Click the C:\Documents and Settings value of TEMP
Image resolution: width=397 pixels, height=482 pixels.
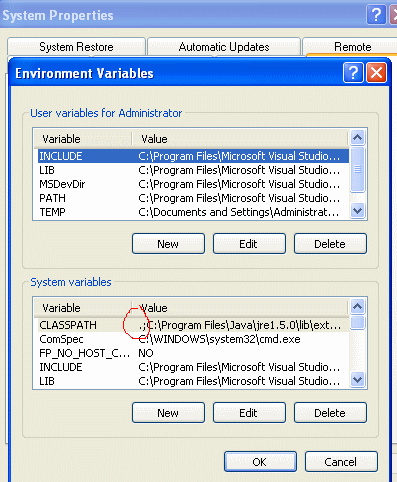pos(239,212)
